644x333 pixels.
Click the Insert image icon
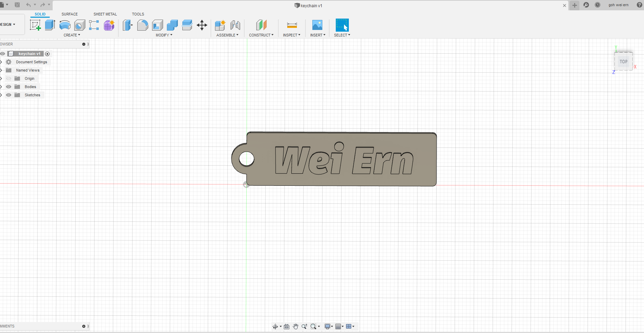[x=317, y=25]
